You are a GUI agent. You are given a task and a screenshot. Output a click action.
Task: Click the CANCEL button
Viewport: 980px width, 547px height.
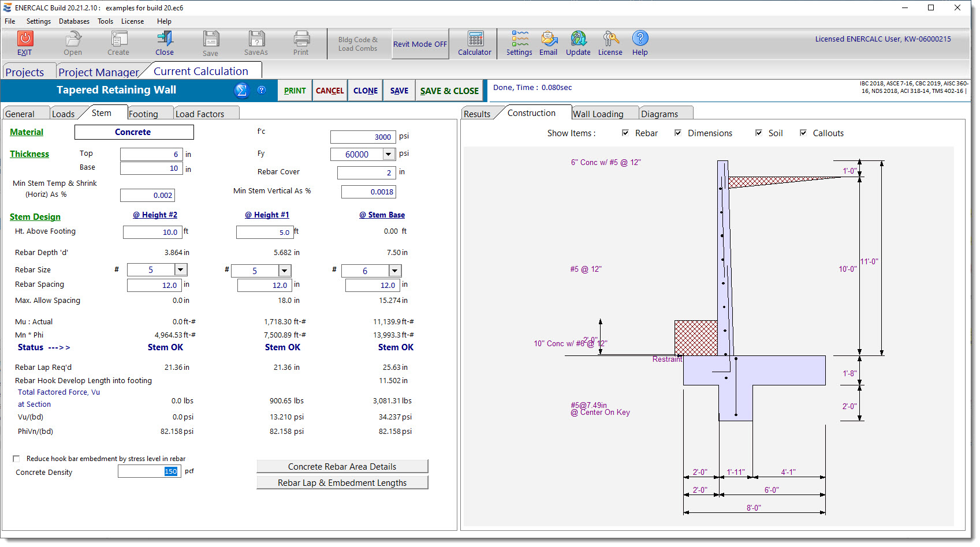pyautogui.click(x=330, y=91)
